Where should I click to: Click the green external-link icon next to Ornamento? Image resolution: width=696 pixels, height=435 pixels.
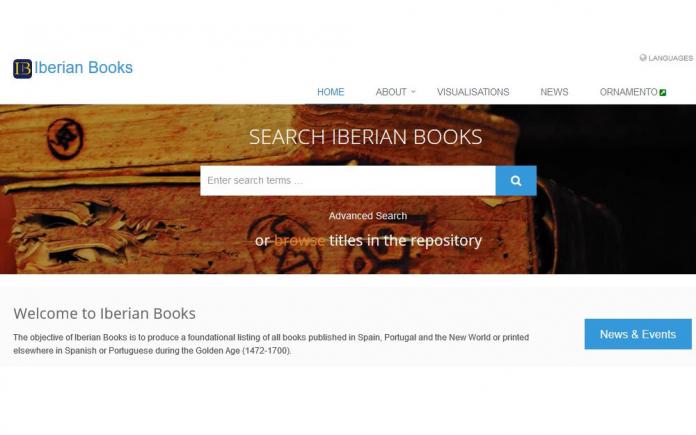(x=663, y=92)
